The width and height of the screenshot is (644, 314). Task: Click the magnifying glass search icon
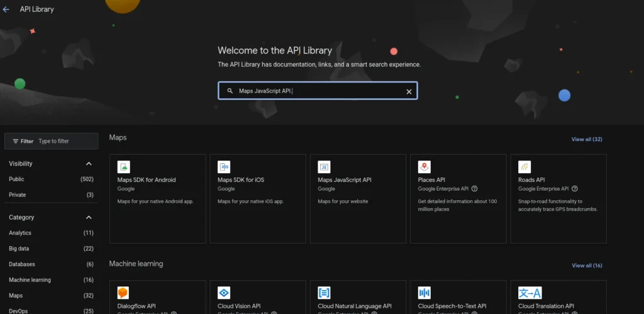pos(230,91)
